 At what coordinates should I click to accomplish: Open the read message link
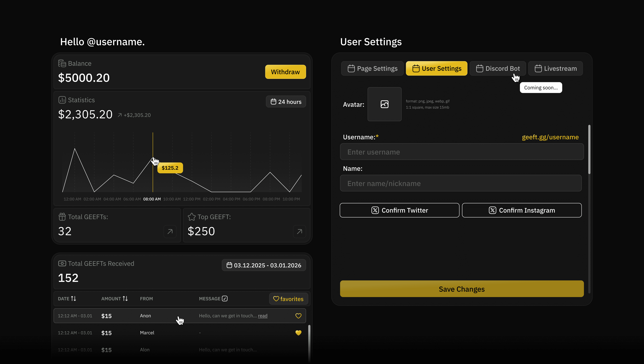(x=262, y=316)
